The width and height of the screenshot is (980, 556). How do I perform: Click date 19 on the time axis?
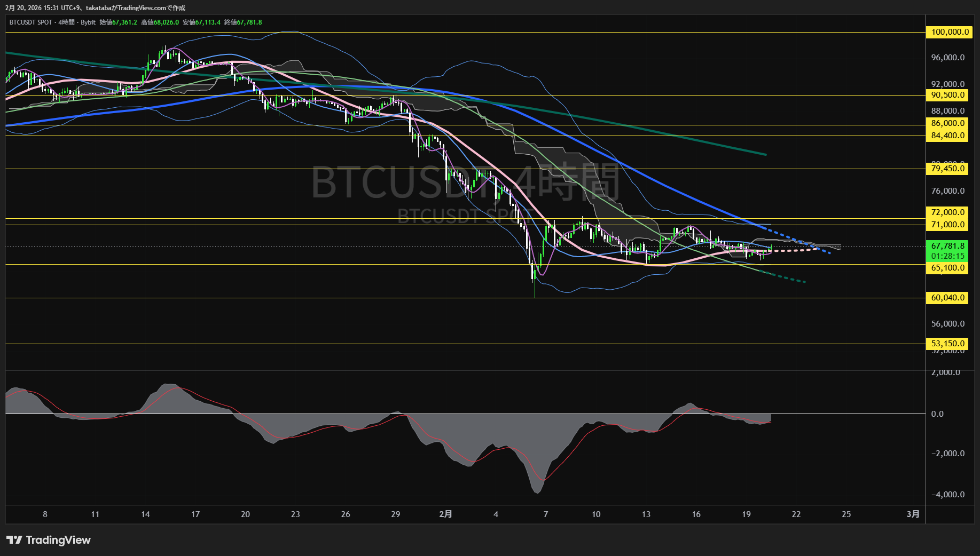pyautogui.click(x=747, y=514)
